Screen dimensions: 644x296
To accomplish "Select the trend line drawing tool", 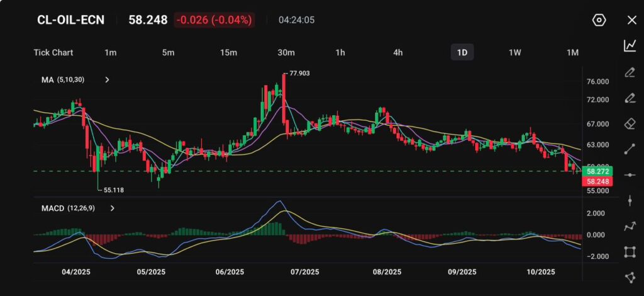I will 630,149.
